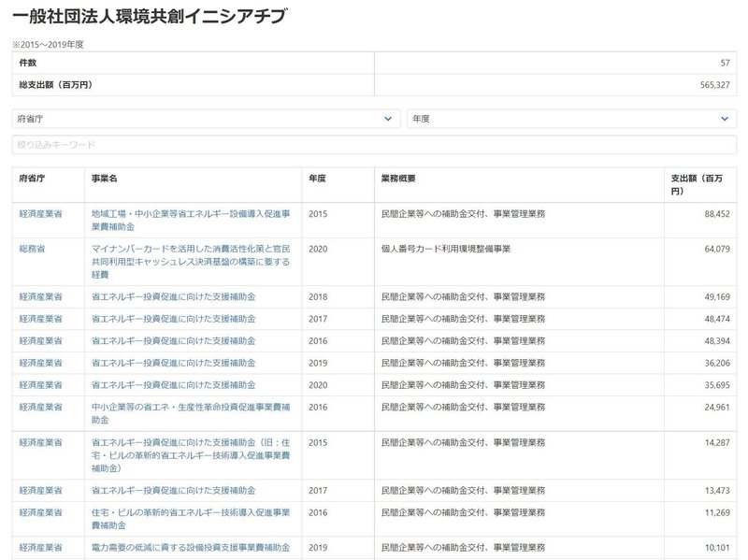
Task: Open 経済産業省 link in the 24,961 row
Action: pyautogui.click(x=40, y=407)
